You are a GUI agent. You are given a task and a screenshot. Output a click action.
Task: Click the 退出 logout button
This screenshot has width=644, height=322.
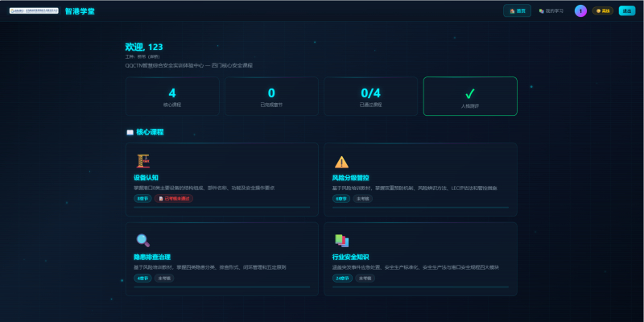[627, 11]
